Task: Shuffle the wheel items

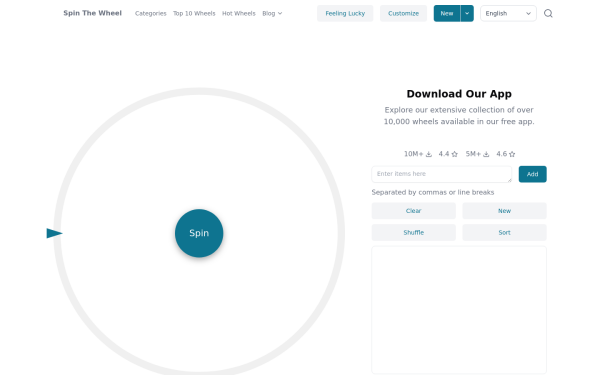Action: tap(413, 233)
